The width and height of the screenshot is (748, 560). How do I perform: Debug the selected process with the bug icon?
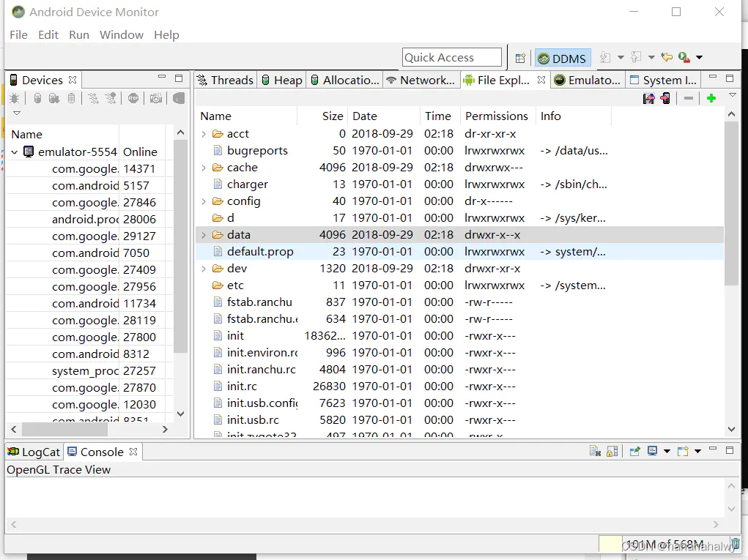coord(15,97)
